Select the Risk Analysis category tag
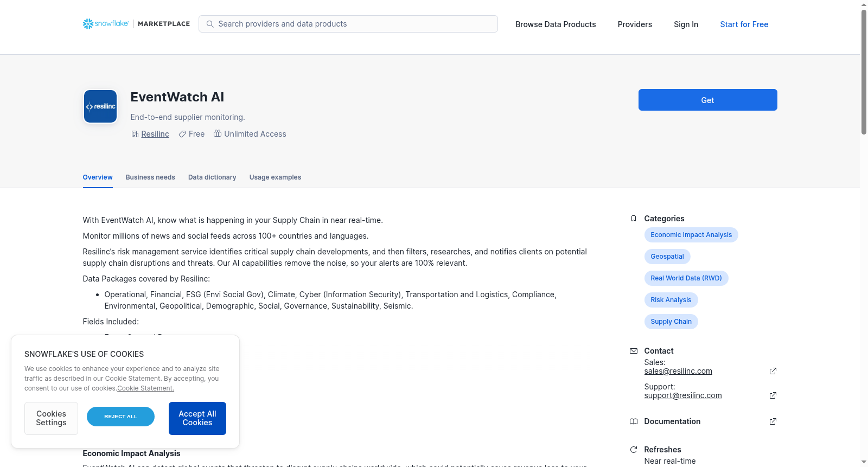Viewport: 868px width, 467px height. tap(671, 300)
